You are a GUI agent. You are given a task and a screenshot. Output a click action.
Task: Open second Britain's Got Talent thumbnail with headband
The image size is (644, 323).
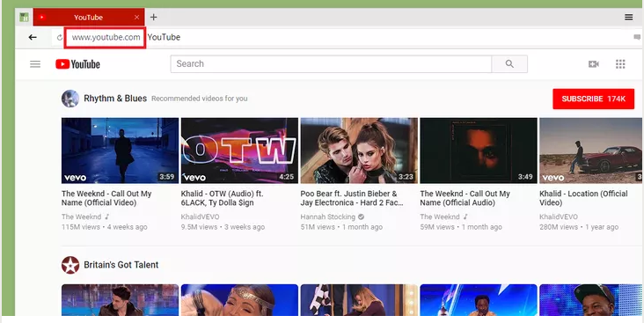(x=239, y=300)
